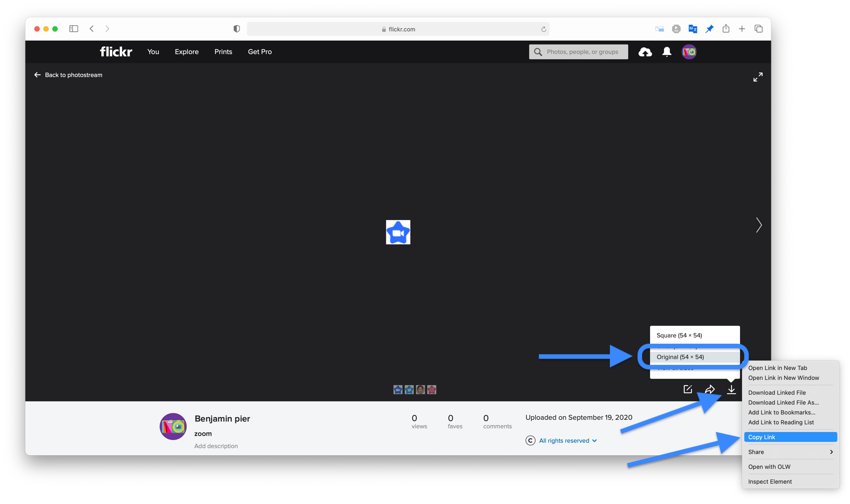Click the Flickr logo
This screenshot has width=850, height=504.
(x=116, y=52)
